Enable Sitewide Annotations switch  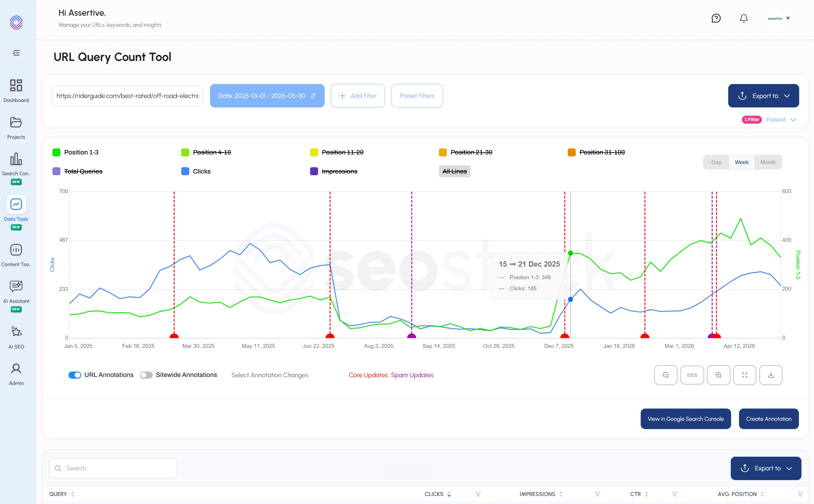(146, 375)
